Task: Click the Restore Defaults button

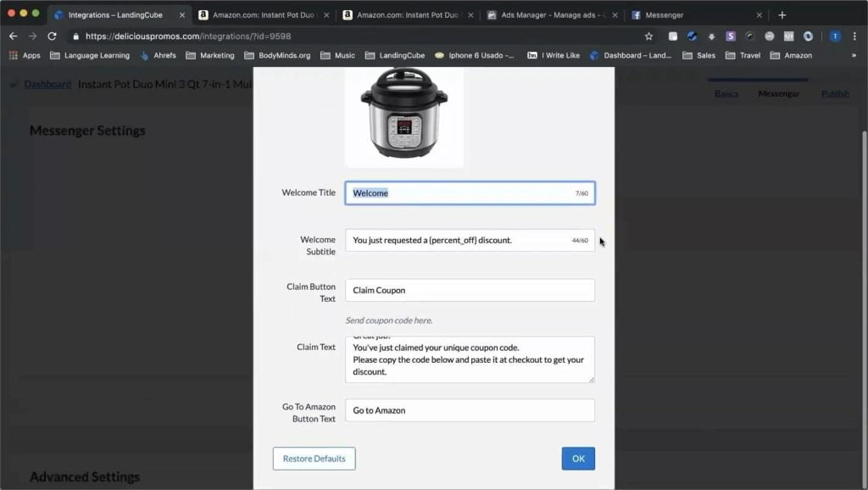Action: point(314,459)
